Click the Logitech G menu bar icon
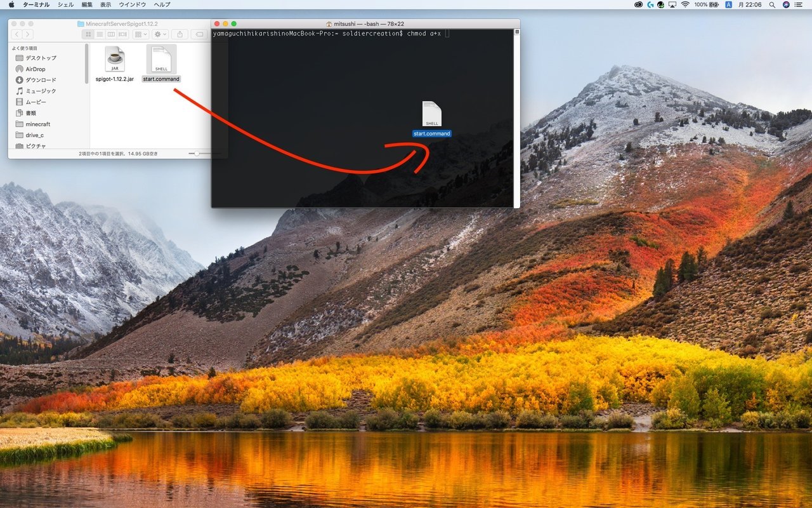This screenshot has height=508, width=812. [650, 4]
